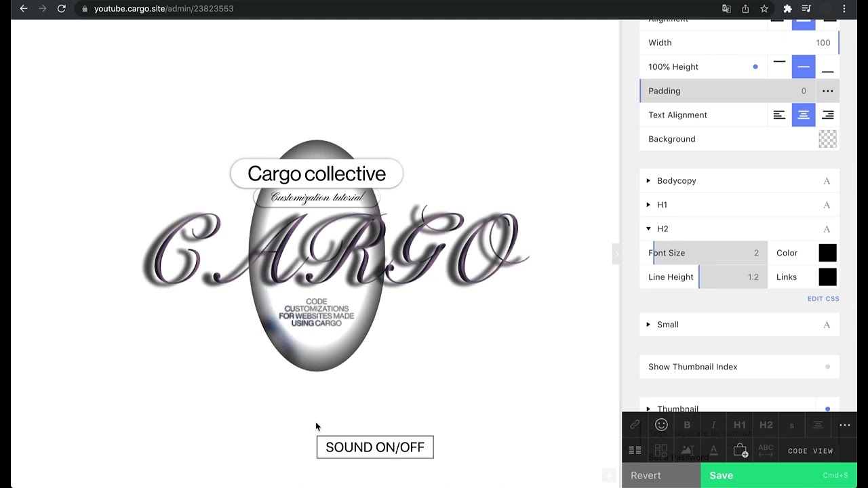Viewport: 868px width, 488px height.
Task: Set vertical position to bottom
Action: (827, 66)
